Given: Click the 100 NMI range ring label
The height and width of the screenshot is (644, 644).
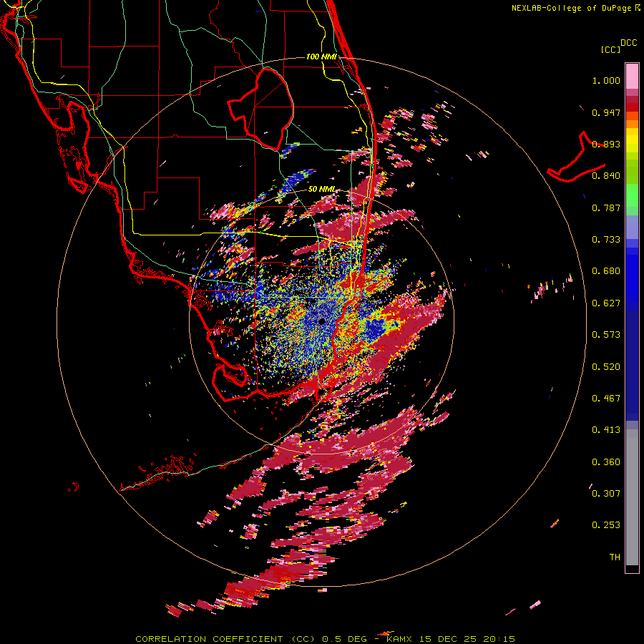Looking at the screenshot, I should [321, 57].
